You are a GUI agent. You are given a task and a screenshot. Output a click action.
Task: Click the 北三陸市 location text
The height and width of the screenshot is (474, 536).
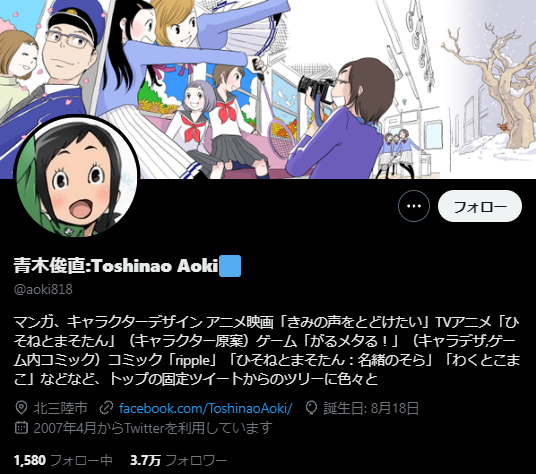(61, 408)
